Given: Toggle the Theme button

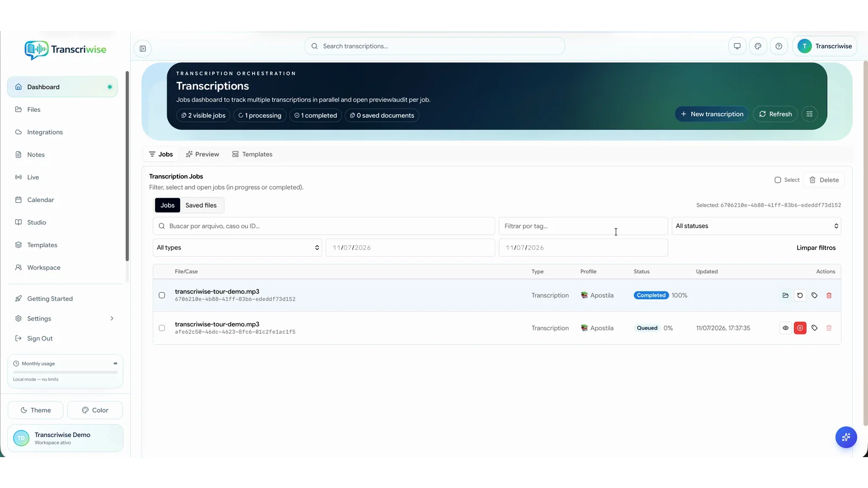Looking at the screenshot, I should (x=35, y=410).
